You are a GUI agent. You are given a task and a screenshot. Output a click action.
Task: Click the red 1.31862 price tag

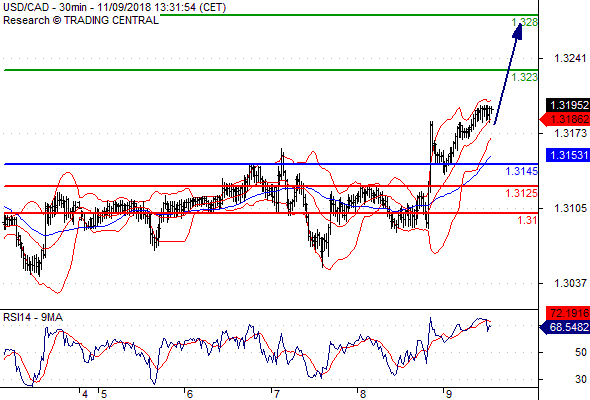[565, 119]
